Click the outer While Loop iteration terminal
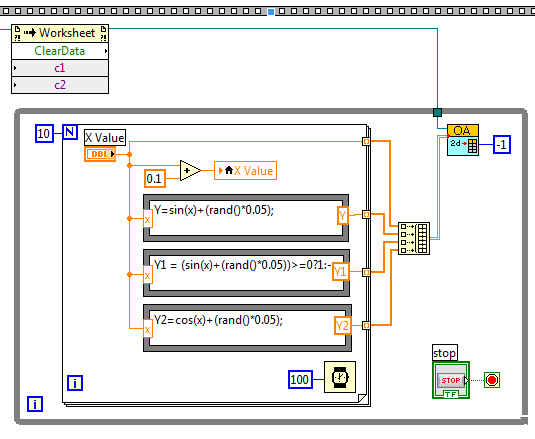This screenshot has height=439, width=535. tap(35, 404)
